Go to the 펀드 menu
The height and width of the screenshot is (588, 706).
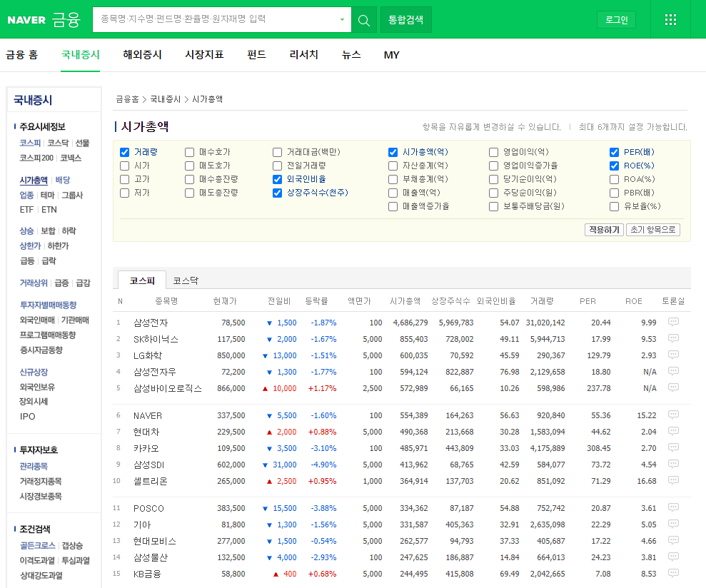[x=257, y=54]
